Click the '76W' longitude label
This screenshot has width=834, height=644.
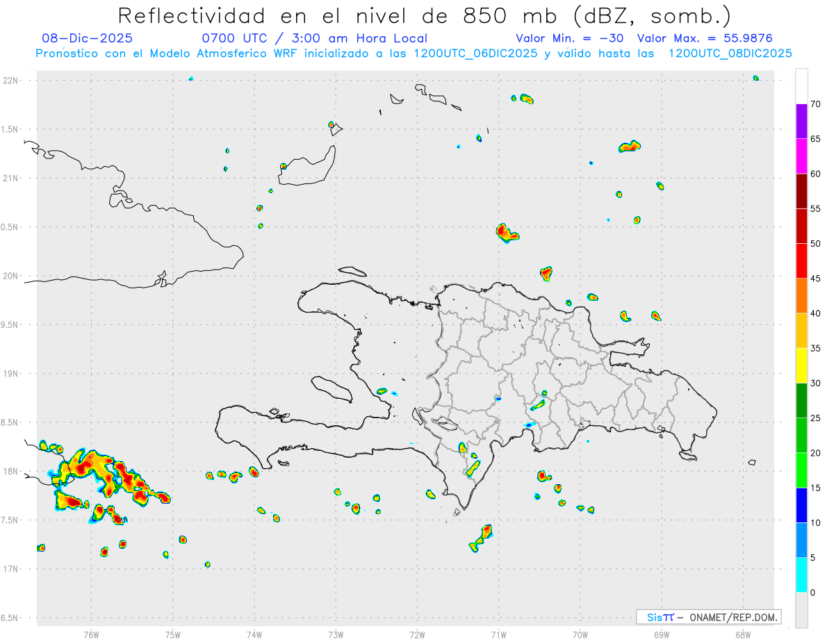pos(91,634)
